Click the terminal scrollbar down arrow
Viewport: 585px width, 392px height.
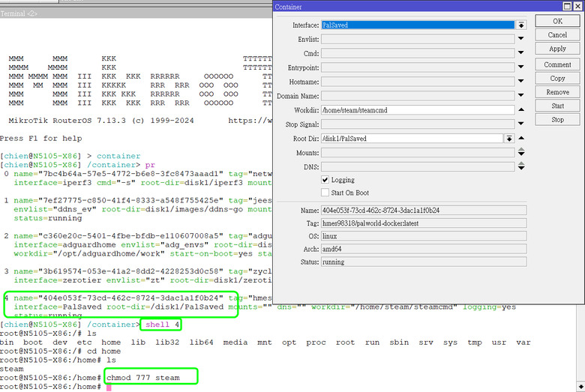coord(581,387)
